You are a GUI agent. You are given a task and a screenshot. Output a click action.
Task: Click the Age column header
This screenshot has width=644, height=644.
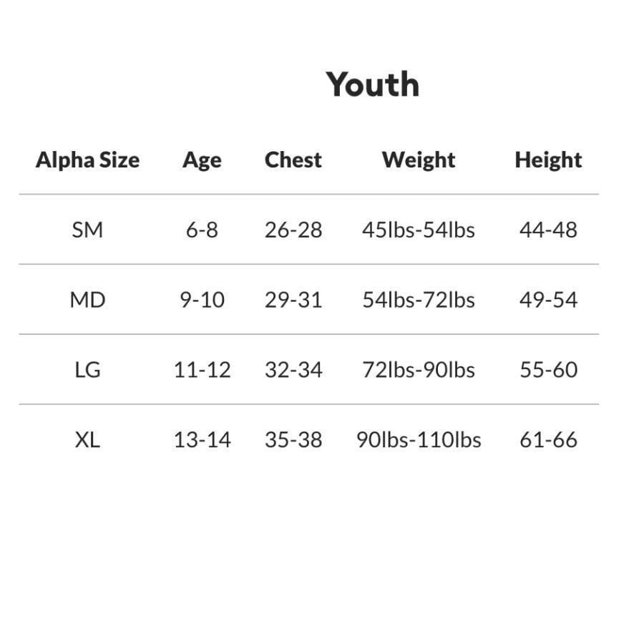pyautogui.click(x=202, y=160)
